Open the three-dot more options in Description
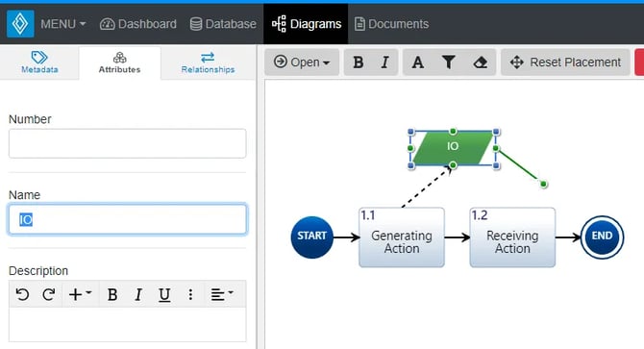 click(x=190, y=294)
